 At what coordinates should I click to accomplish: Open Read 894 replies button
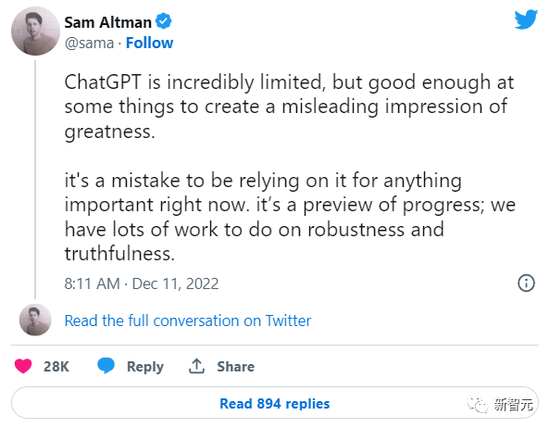coord(275,403)
